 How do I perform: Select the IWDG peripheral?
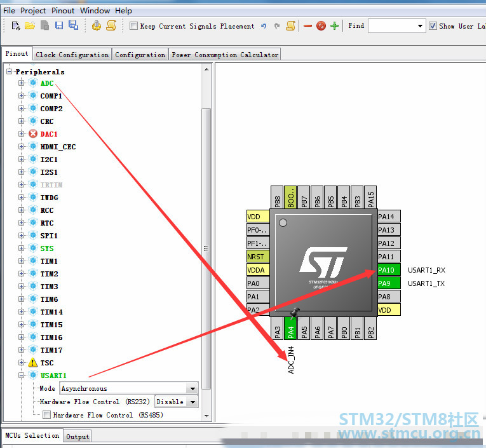[x=50, y=198]
